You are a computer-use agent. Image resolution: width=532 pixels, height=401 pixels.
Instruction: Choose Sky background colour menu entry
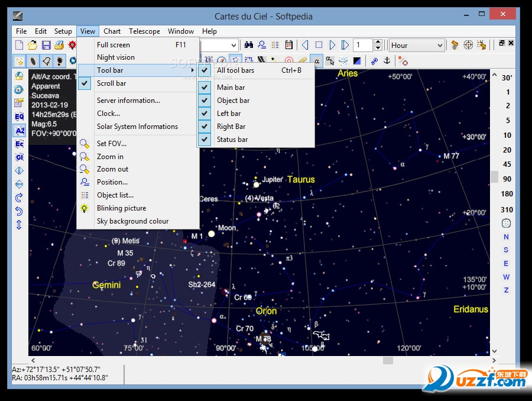click(137, 221)
